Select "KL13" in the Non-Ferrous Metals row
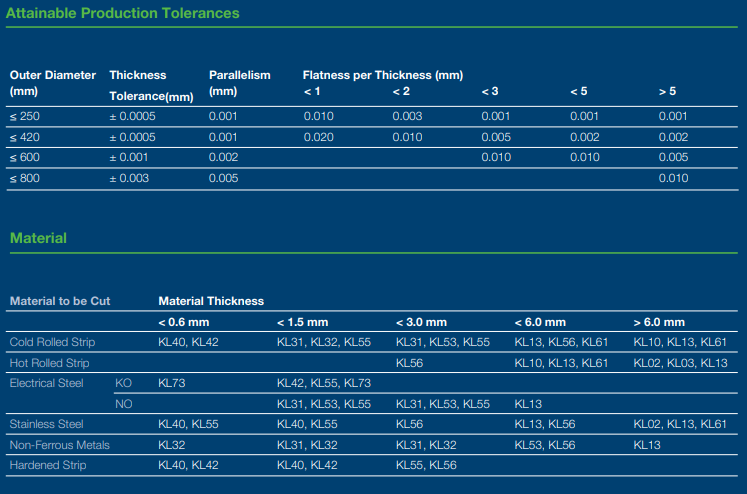Image resolution: width=747 pixels, height=494 pixels. pyautogui.click(x=647, y=445)
